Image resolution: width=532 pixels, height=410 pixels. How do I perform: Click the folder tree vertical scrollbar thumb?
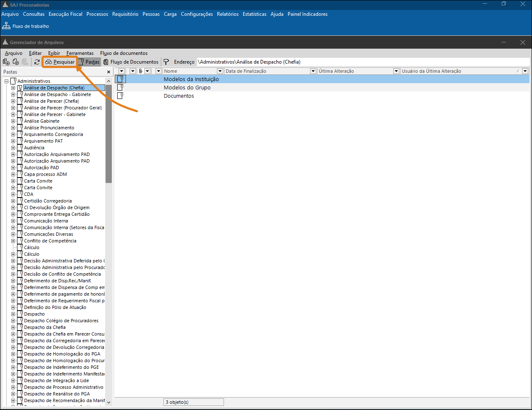(x=109, y=133)
